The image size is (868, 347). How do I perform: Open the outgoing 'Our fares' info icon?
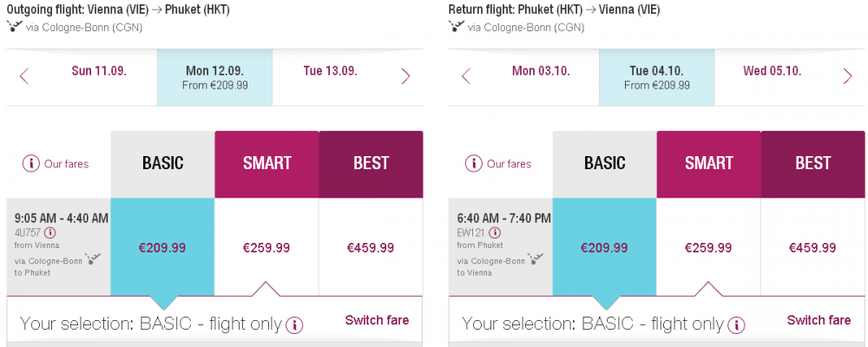(31, 163)
